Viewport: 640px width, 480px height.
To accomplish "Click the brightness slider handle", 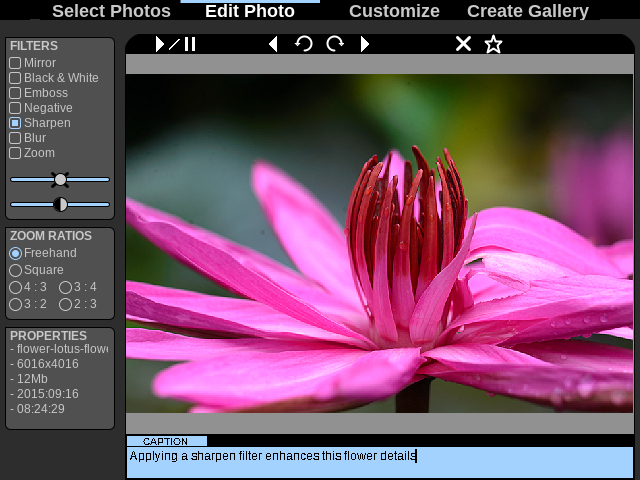I will (60, 180).
